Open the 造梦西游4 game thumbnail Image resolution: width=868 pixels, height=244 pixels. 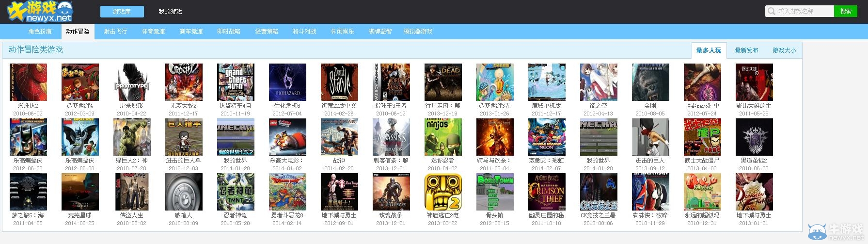click(x=80, y=82)
